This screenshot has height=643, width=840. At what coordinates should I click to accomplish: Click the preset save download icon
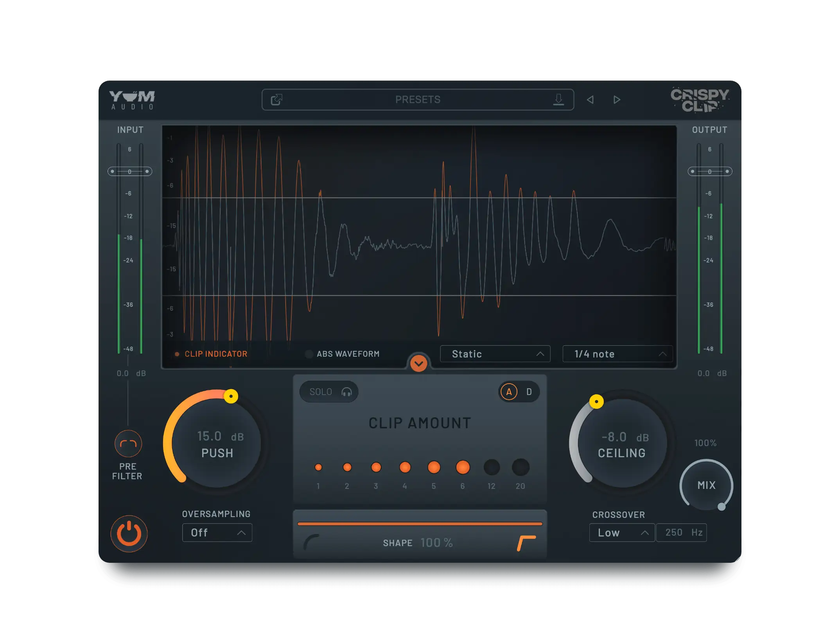[558, 100]
